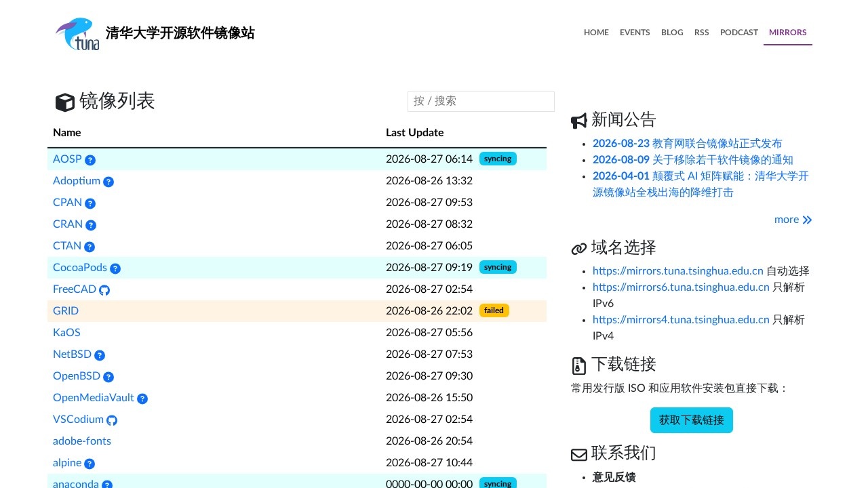Screen dimensions: 868x488
Task: Click the TUNA logo image
Action: (77, 34)
